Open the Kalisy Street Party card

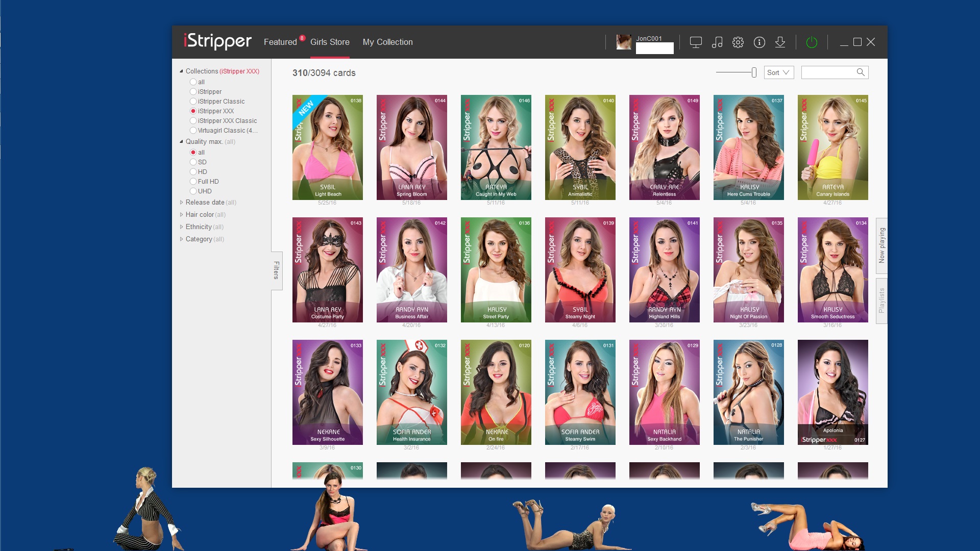pyautogui.click(x=496, y=270)
